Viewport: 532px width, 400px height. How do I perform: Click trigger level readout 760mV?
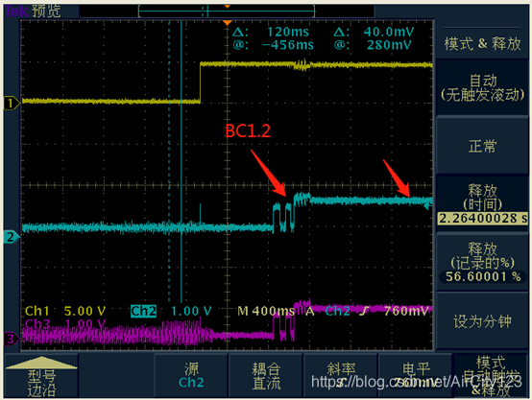click(406, 311)
